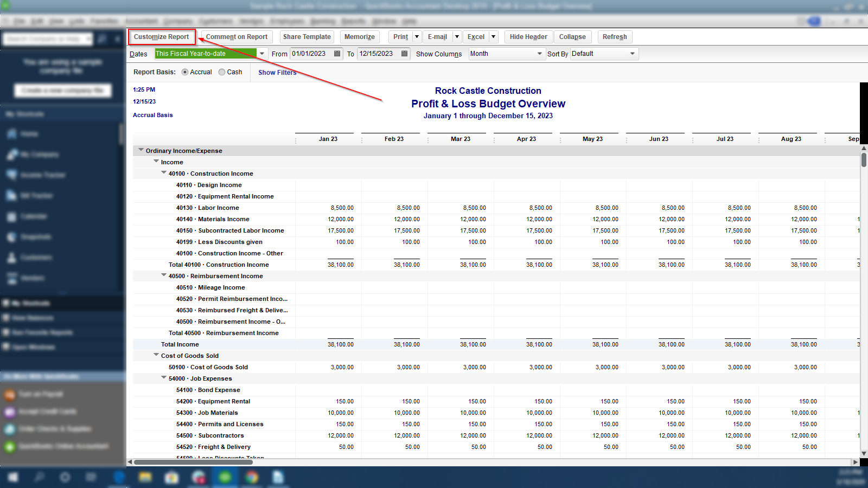Open the To date calendar picker

pos(405,54)
